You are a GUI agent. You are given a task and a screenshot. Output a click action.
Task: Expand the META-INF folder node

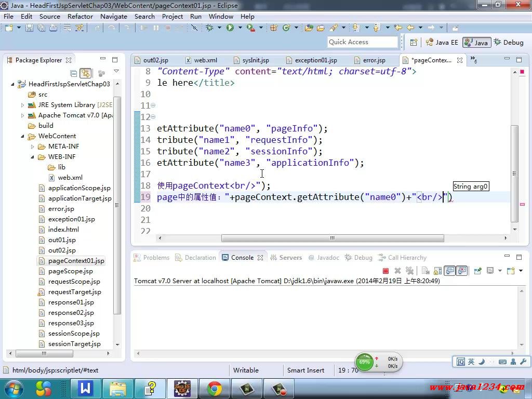[x=33, y=147]
